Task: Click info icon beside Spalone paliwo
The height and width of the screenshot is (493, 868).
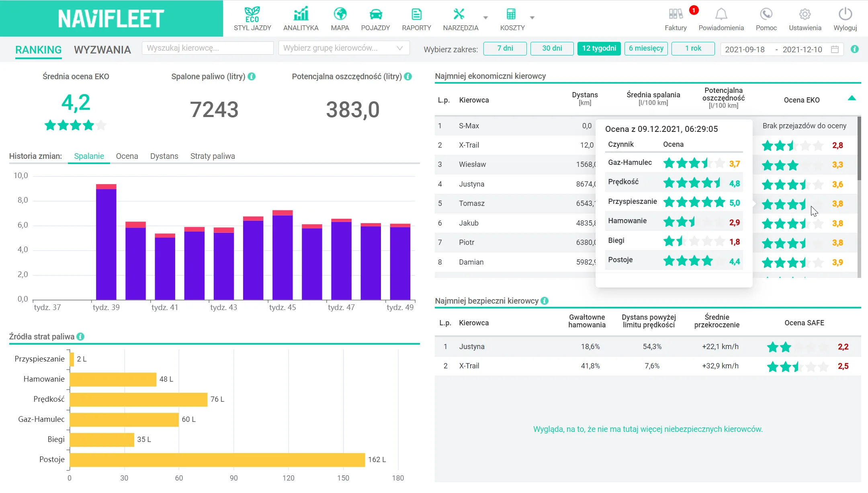Action: 252,76
